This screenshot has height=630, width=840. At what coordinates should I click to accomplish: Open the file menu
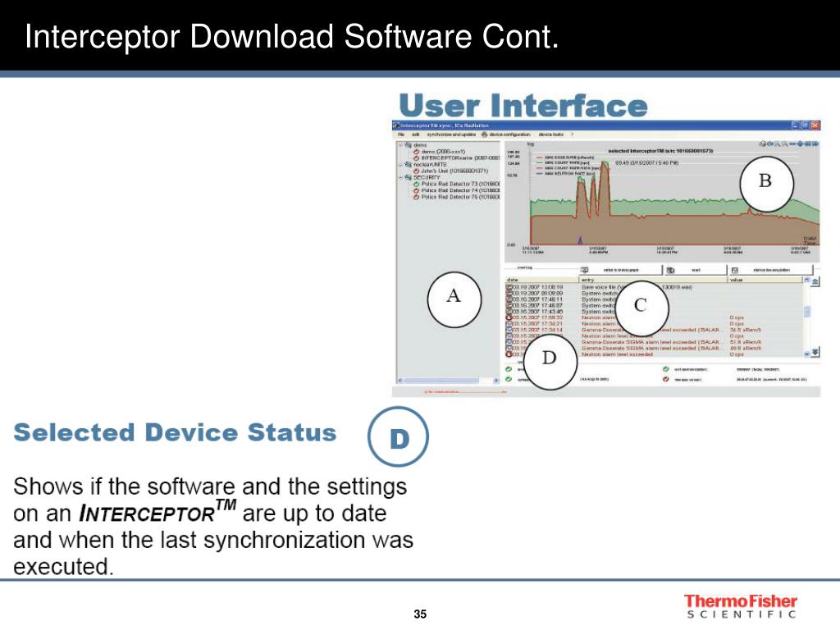click(401, 135)
